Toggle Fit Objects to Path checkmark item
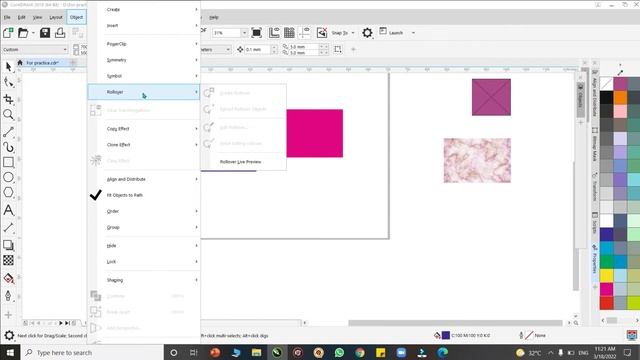 (x=144, y=195)
